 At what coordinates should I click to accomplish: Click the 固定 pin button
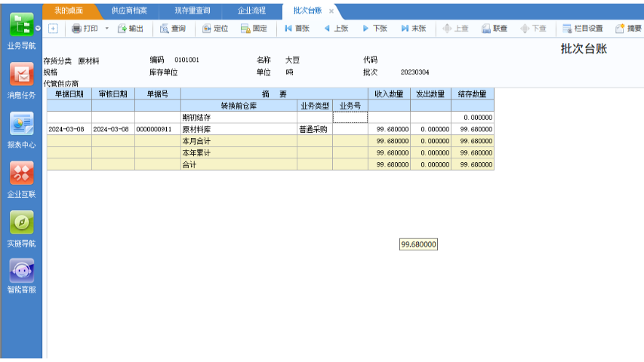point(254,29)
